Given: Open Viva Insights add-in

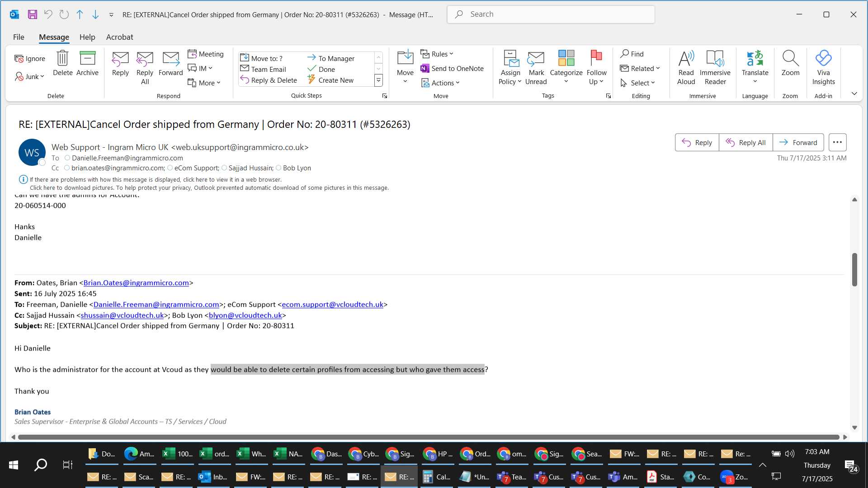Looking at the screenshot, I should click(823, 68).
